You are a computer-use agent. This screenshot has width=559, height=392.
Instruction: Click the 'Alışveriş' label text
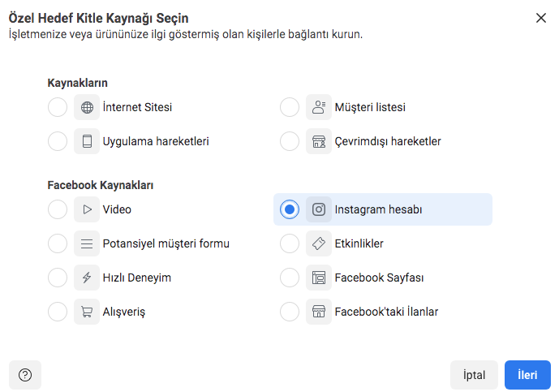[124, 312]
